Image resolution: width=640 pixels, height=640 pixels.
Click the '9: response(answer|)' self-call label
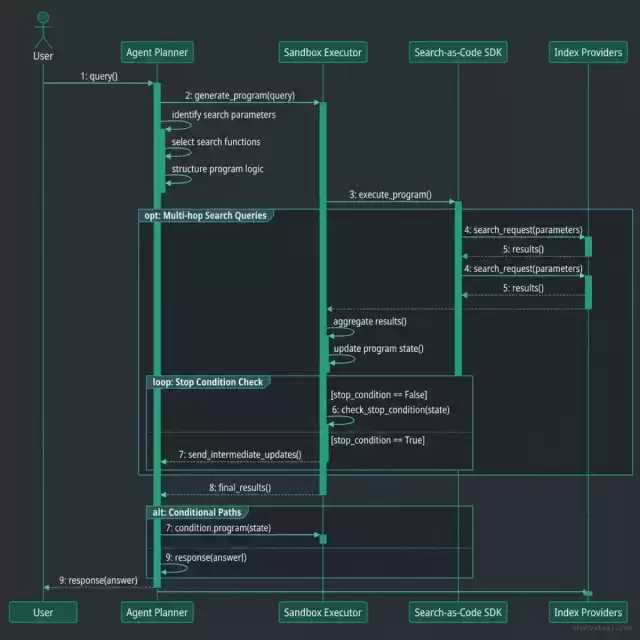(206, 558)
